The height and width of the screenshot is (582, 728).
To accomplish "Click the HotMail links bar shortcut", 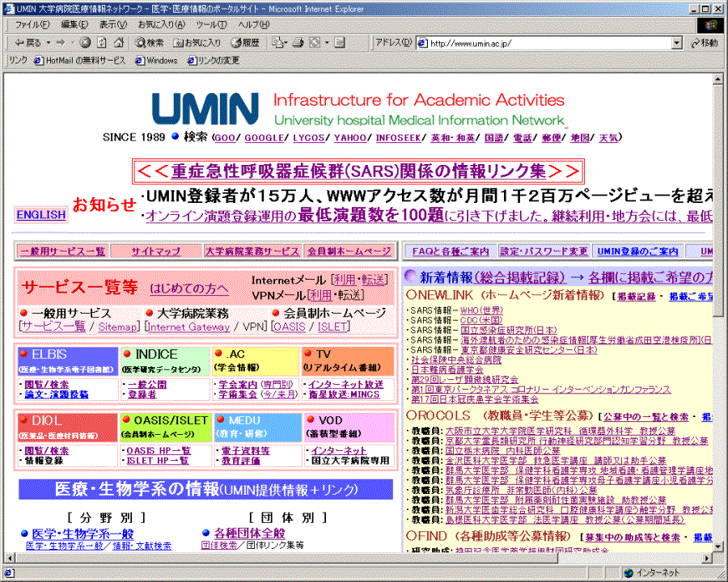I will [x=80, y=61].
